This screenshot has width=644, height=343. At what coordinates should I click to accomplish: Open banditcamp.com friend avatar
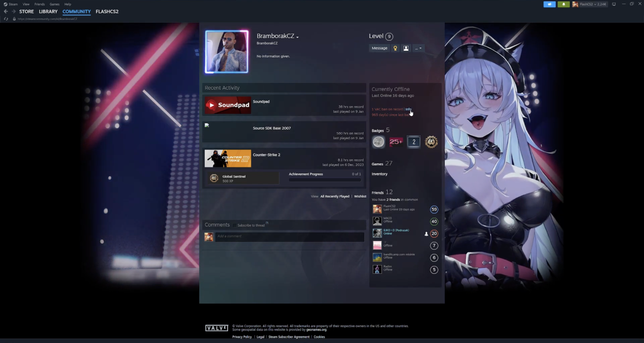pos(377,257)
